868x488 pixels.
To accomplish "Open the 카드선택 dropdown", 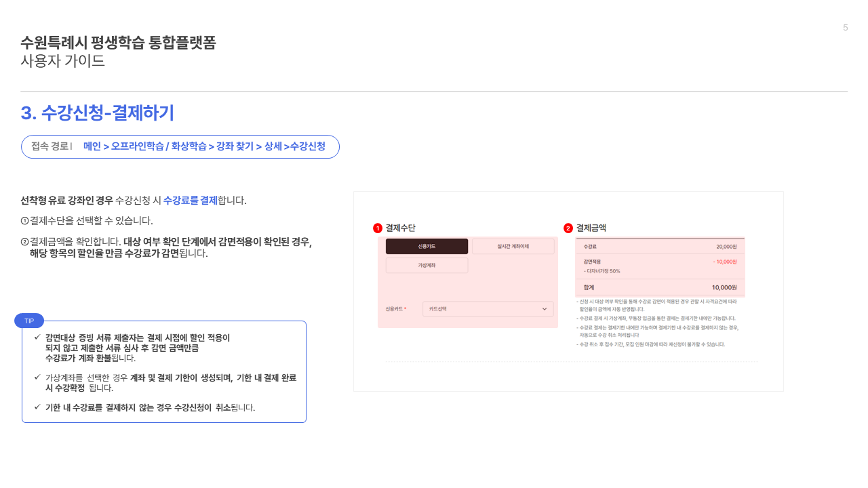I will (488, 309).
